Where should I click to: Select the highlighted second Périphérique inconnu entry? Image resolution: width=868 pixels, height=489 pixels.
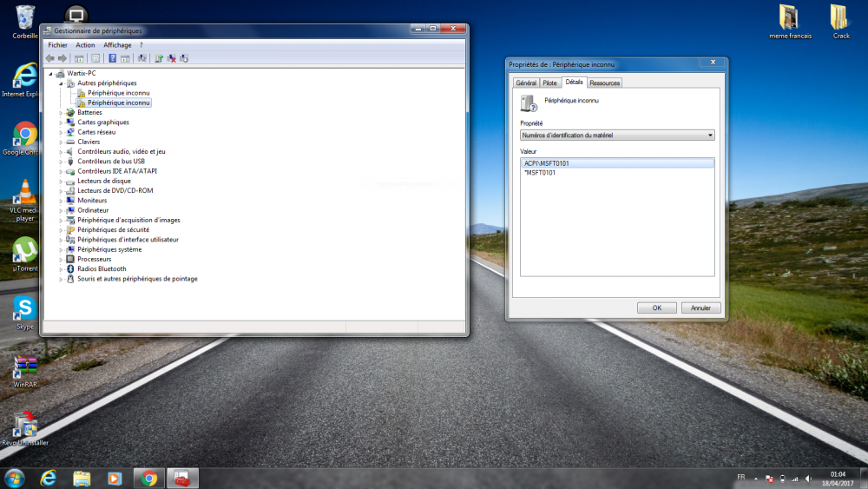click(118, 102)
